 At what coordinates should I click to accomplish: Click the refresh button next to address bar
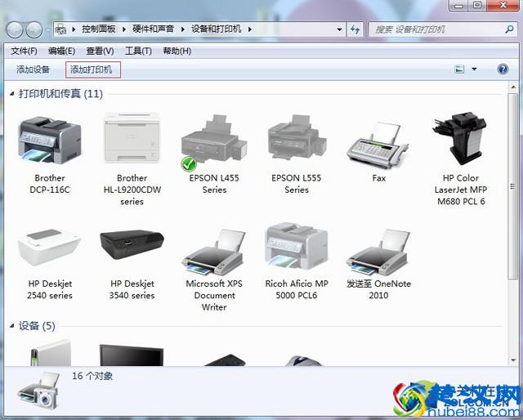(x=355, y=29)
